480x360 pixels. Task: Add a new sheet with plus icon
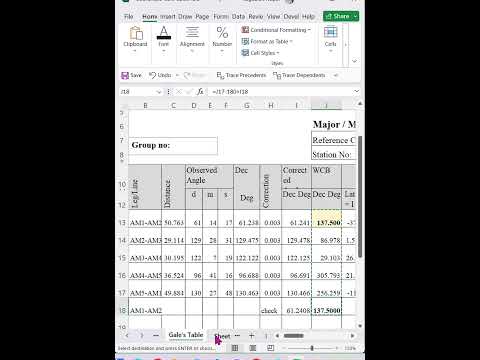click(x=252, y=336)
